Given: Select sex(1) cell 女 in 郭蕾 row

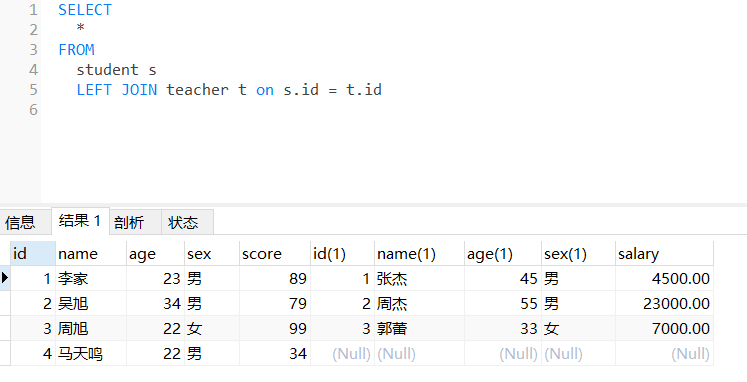Looking at the screenshot, I should 578,328.
